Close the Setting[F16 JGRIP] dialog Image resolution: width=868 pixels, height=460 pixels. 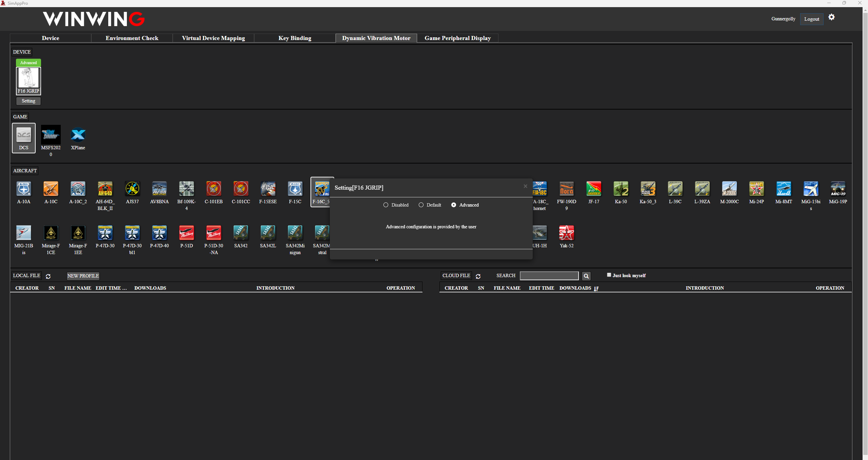[525, 186]
